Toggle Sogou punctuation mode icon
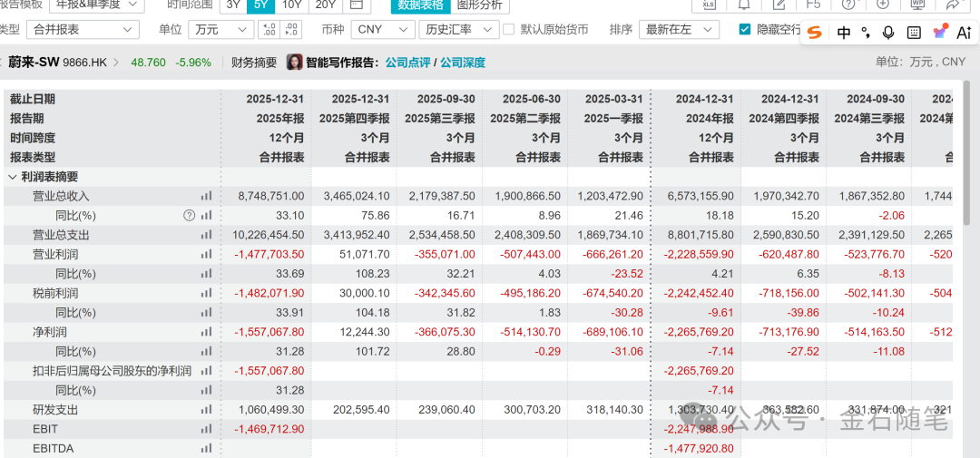The image size is (980, 458). (866, 34)
